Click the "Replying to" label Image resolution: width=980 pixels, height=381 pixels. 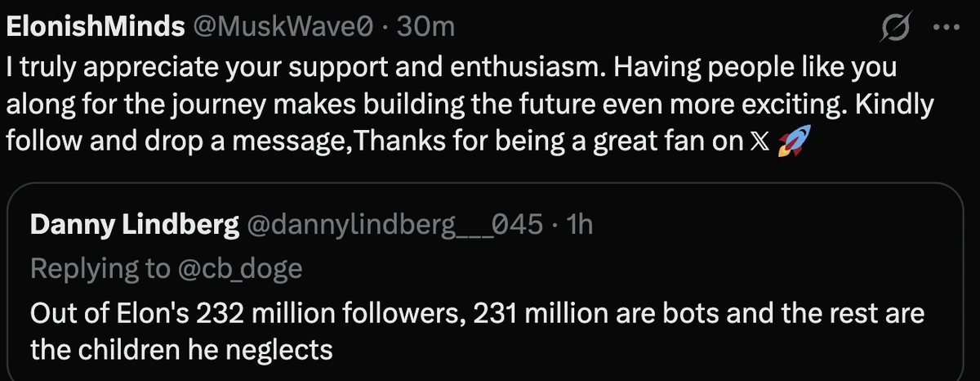98,268
